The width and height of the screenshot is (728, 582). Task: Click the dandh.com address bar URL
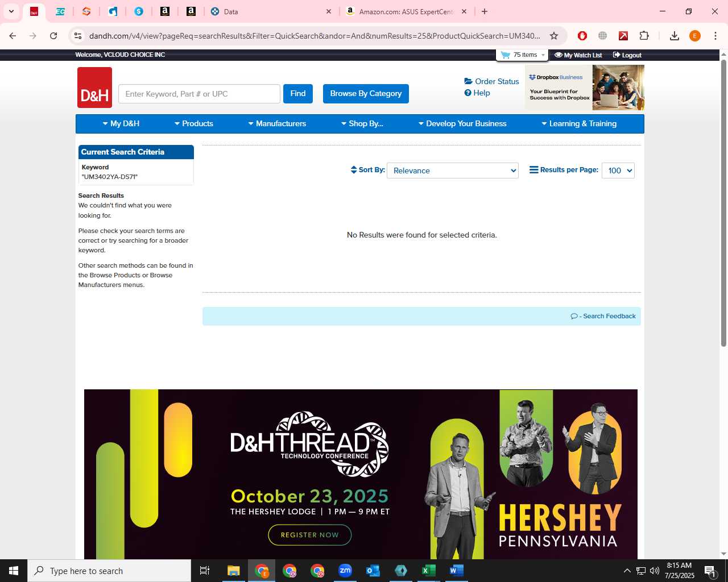[315, 36]
